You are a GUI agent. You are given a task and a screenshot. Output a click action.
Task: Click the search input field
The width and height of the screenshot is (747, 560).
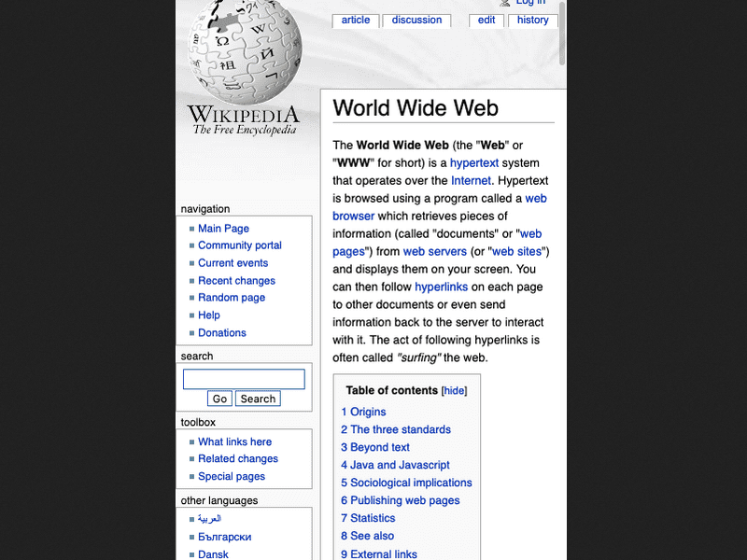pos(244,379)
